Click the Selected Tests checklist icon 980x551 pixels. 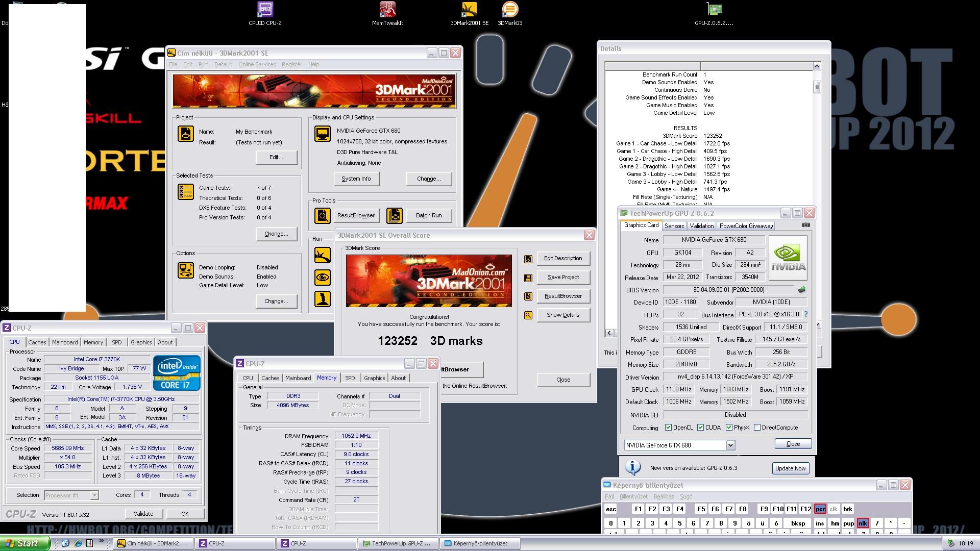pyautogui.click(x=185, y=192)
